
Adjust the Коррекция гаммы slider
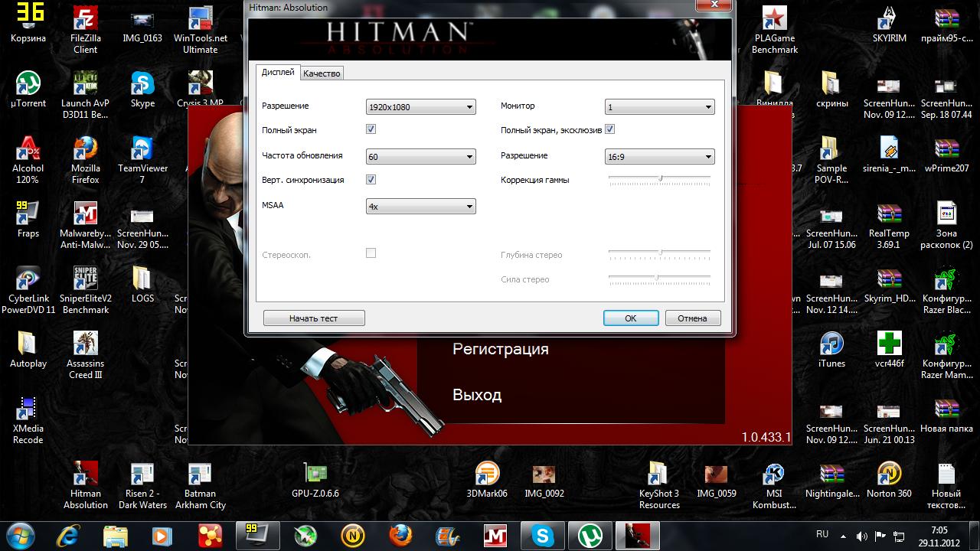click(660, 178)
